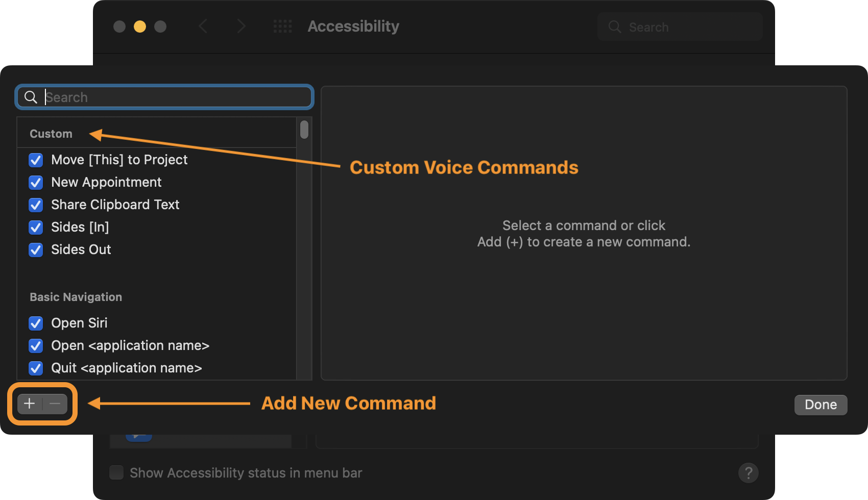This screenshot has height=500, width=868.
Task: Open the grid view of all preference panes
Action: click(x=282, y=26)
